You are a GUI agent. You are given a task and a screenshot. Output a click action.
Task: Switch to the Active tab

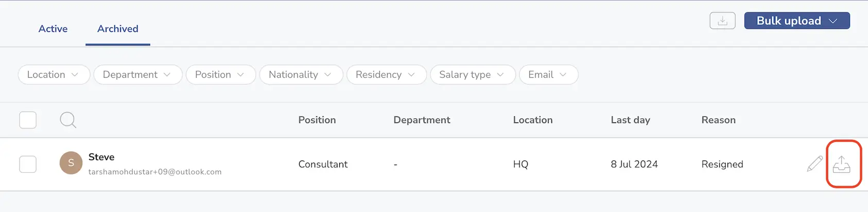[x=53, y=29]
